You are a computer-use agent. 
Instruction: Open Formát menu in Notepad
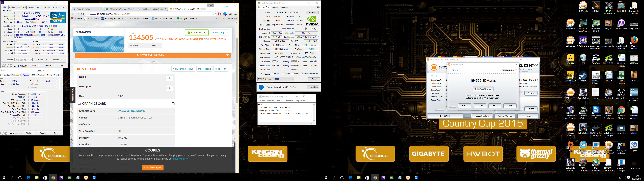[279, 101]
